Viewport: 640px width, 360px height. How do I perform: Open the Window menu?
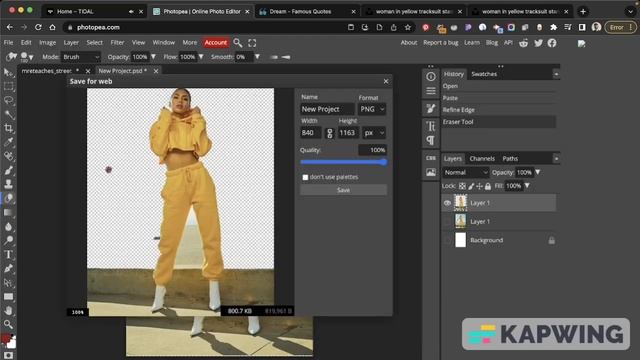[164, 42]
